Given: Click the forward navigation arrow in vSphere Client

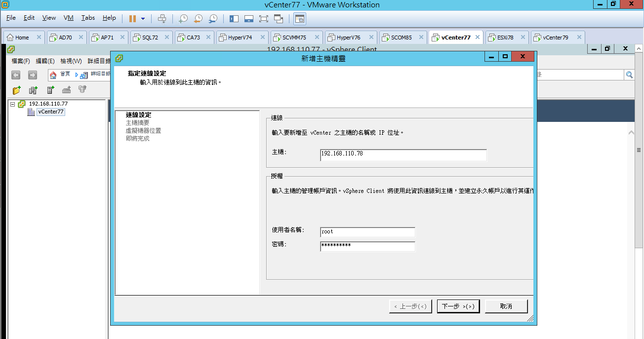Looking at the screenshot, I should tap(33, 75).
